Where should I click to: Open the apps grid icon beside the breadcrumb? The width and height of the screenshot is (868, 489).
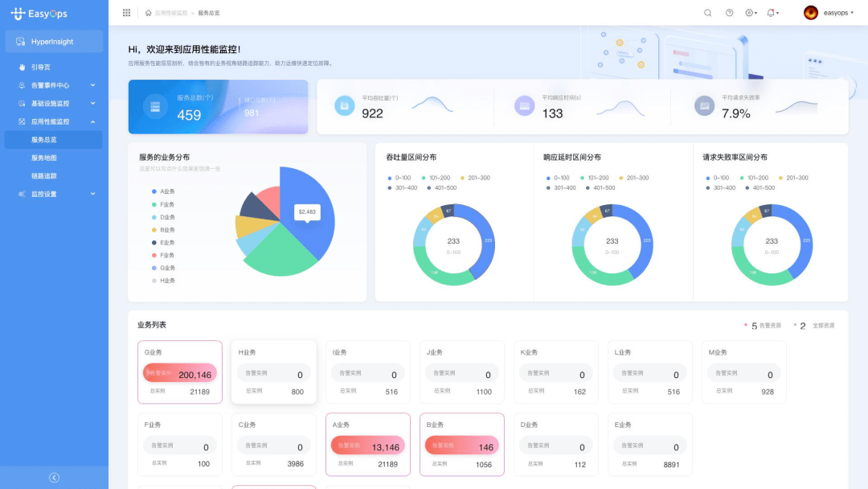[x=126, y=12]
